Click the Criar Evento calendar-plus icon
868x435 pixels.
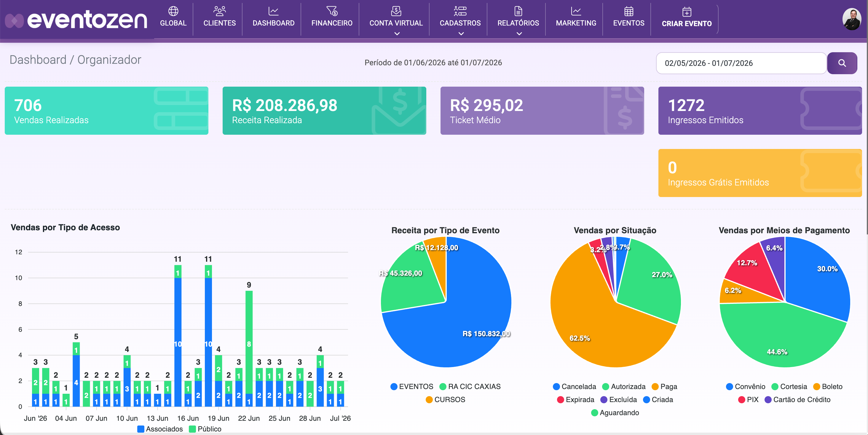click(686, 12)
